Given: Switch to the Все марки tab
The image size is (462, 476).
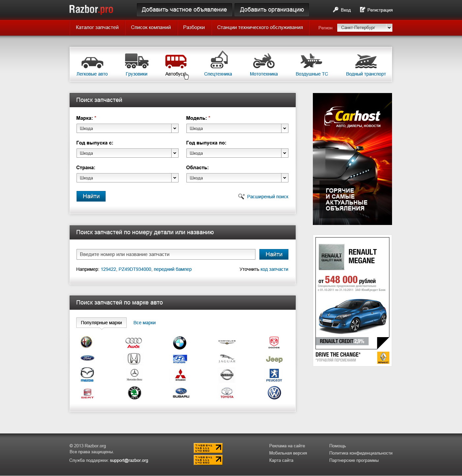Looking at the screenshot, I should pos(145,323).
